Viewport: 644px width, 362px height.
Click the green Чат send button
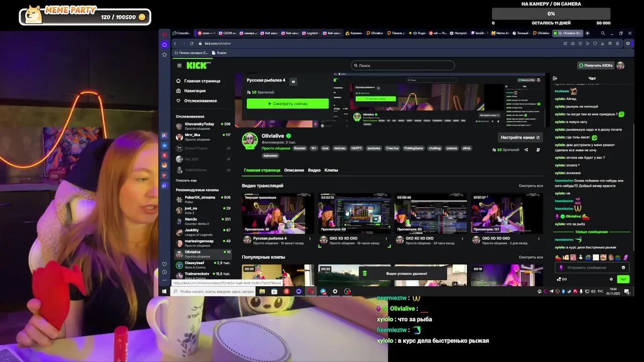(623, 279)
